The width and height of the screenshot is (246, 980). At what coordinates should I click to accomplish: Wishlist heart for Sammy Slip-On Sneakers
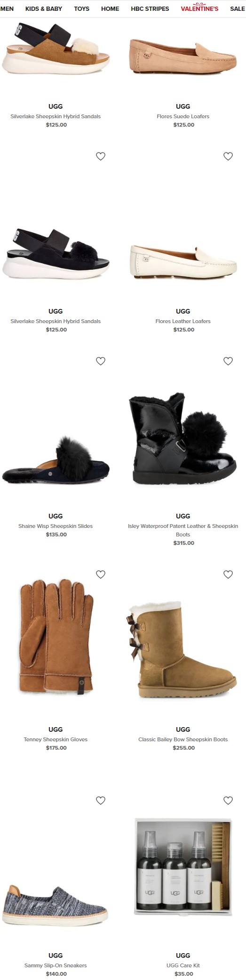click(101, 800)
